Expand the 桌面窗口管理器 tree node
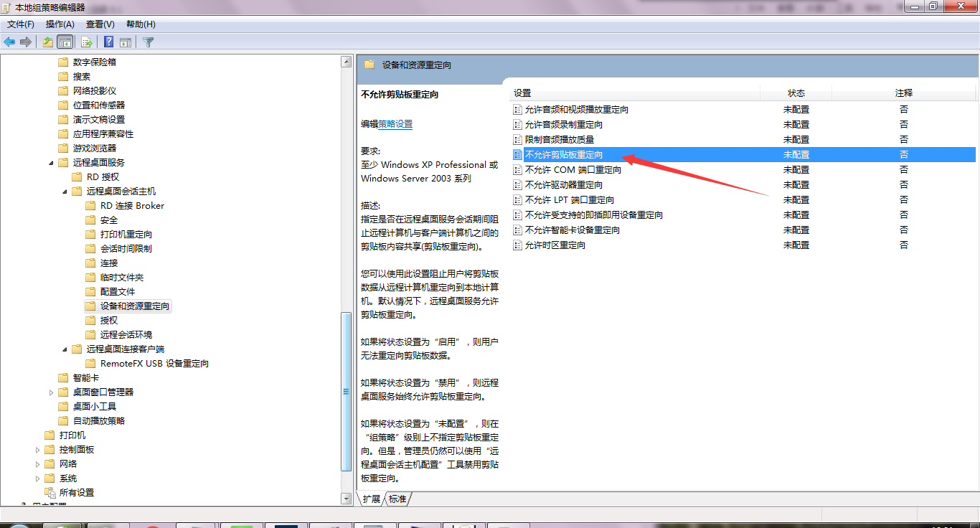 coord(51,392)
